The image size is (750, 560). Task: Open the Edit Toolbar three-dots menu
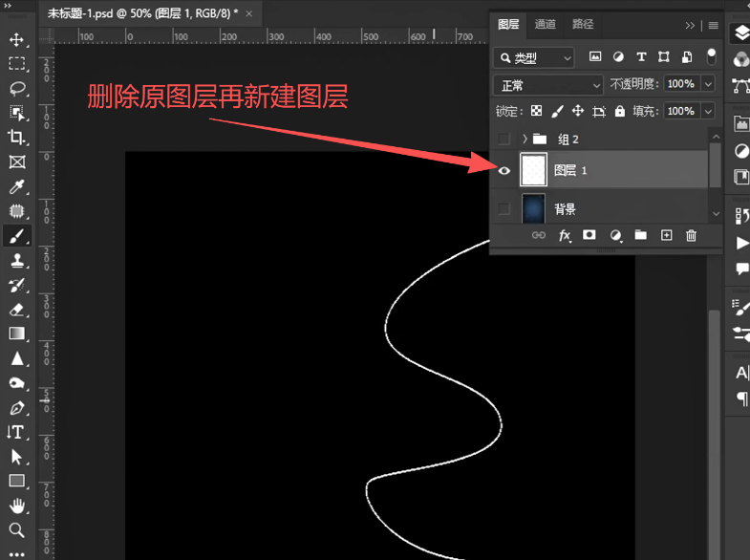click(x=17, y=554)
